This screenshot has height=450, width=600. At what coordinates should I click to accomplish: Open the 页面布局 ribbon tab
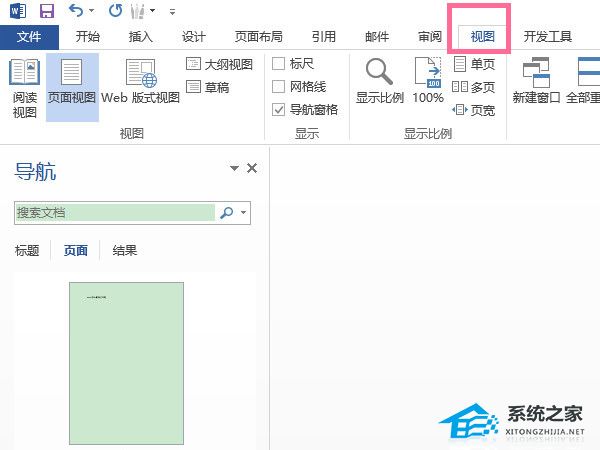pos(259,37)
